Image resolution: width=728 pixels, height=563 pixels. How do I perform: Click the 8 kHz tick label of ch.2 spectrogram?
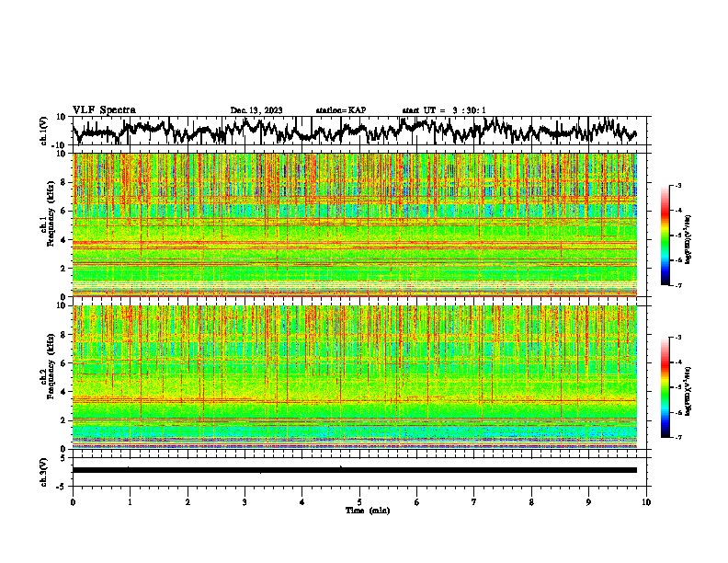click(64, 335)
